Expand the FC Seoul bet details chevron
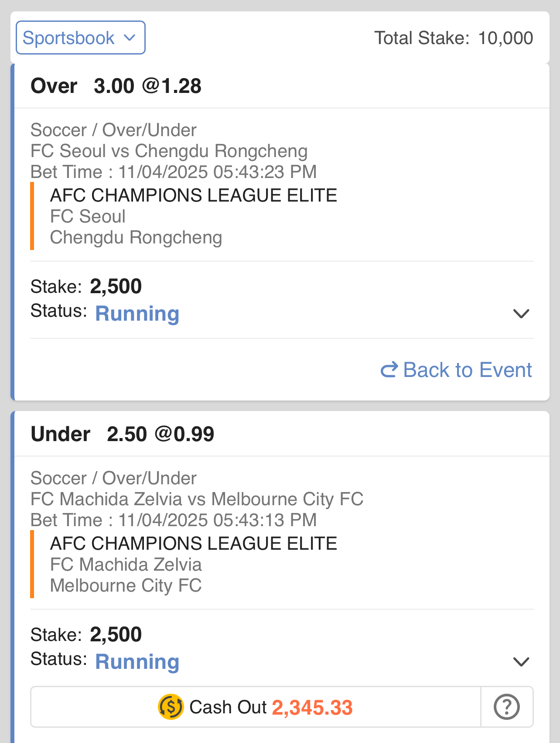The height and width of the screenshot is (743, 560). point(521,314)
